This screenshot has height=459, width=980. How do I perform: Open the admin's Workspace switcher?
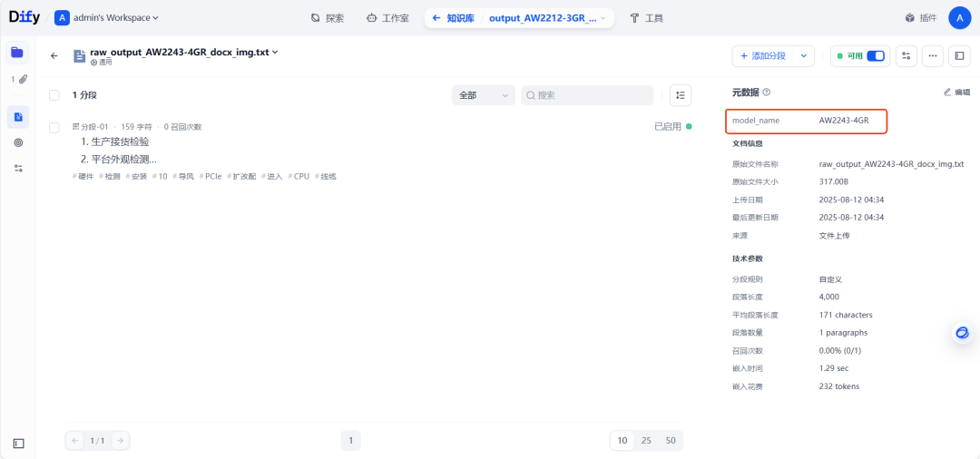coord(107,17)
